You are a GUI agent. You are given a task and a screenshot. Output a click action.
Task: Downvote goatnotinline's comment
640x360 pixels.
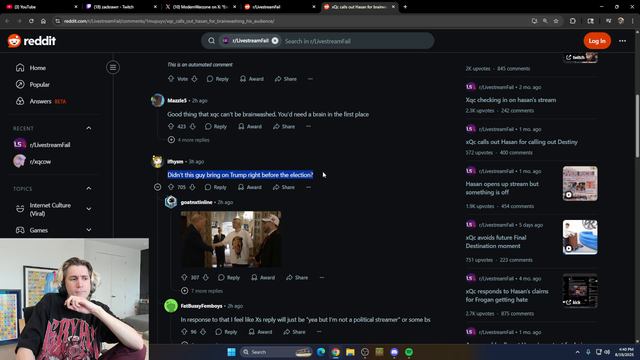pos(206,278)
